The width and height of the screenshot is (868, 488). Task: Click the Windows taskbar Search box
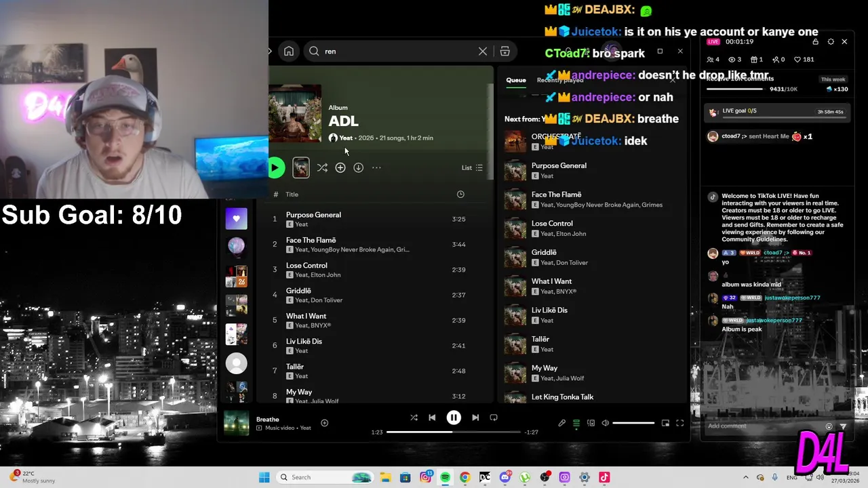(x=326, y=477)
